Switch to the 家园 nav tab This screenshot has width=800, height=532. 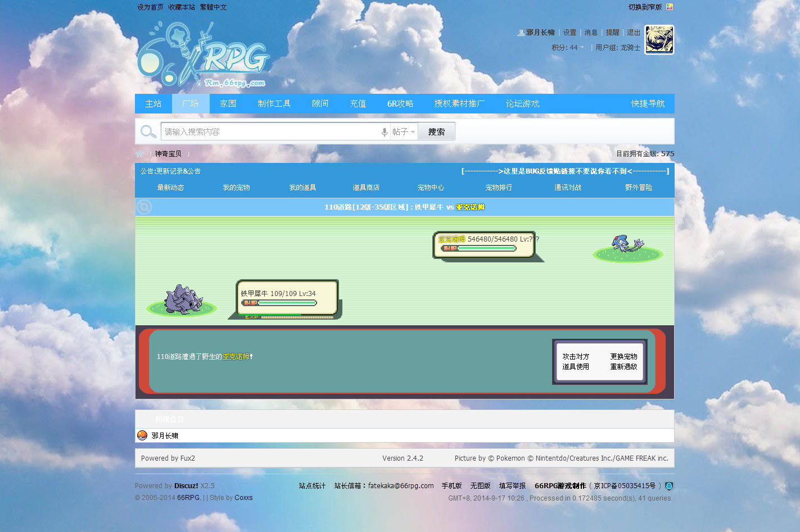point(228,103)
